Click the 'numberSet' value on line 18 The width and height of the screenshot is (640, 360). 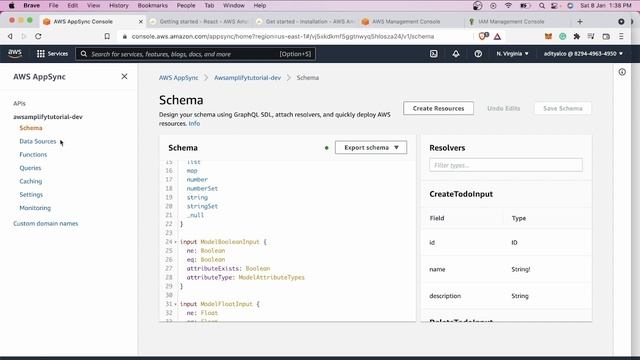[x=202, y=189]
